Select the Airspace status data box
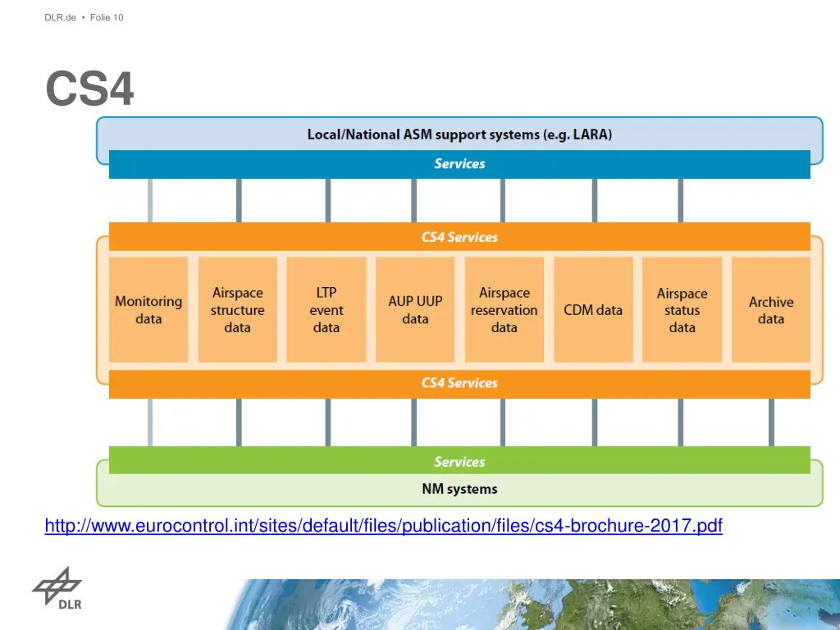 (x=682, y=310)
